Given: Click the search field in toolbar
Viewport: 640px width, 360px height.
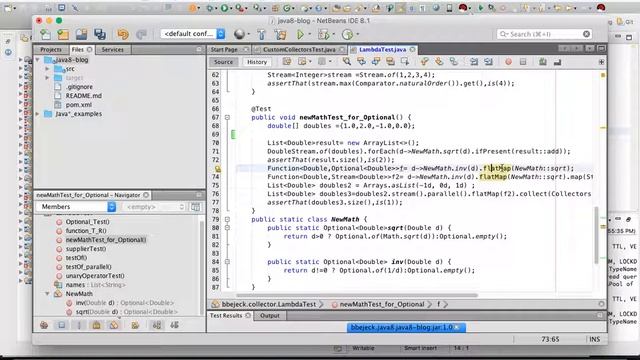Looking at the screenshot, I should pyautogui.click(x=544, y=34).
